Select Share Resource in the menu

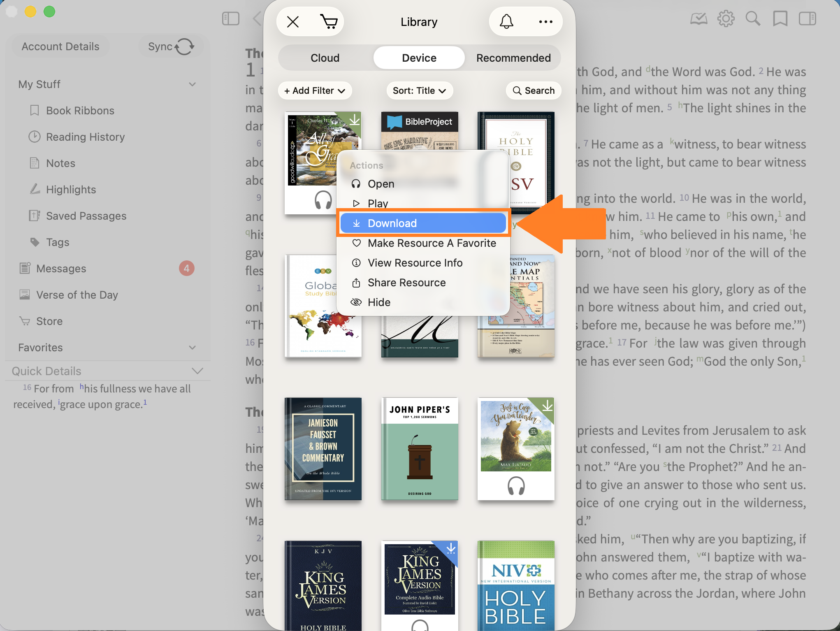click(x=423, y=283)
